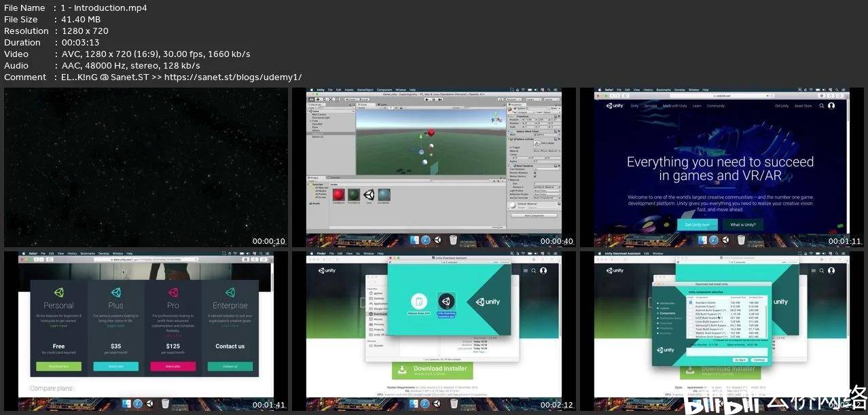Open Reflection Probes dropdown in Mesh Renderer
This screenshot has width=868, height=415.
coord(547,194)
